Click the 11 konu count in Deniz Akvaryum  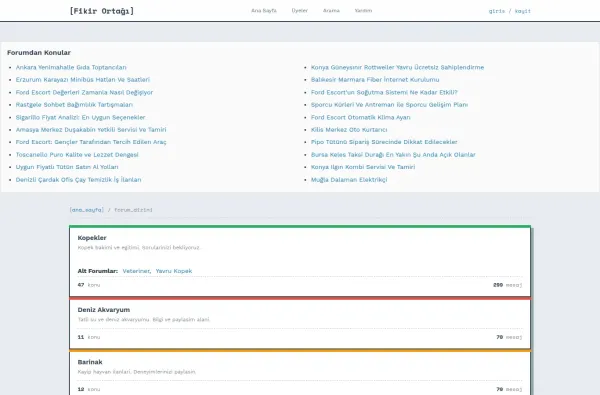(89, 337)
